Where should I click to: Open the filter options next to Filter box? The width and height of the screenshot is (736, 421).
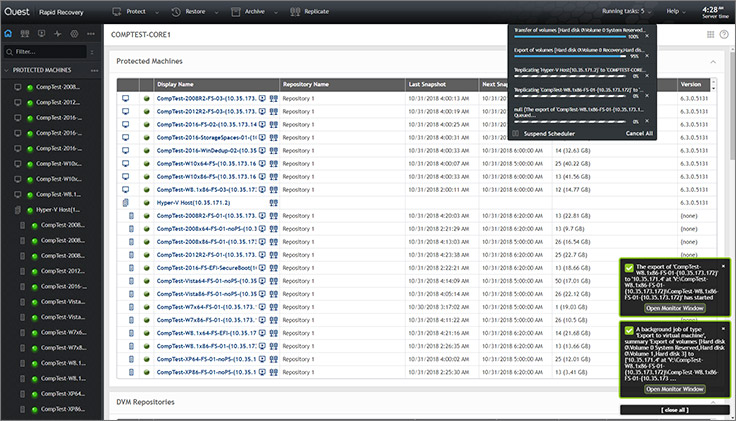[x=92, y=52]
